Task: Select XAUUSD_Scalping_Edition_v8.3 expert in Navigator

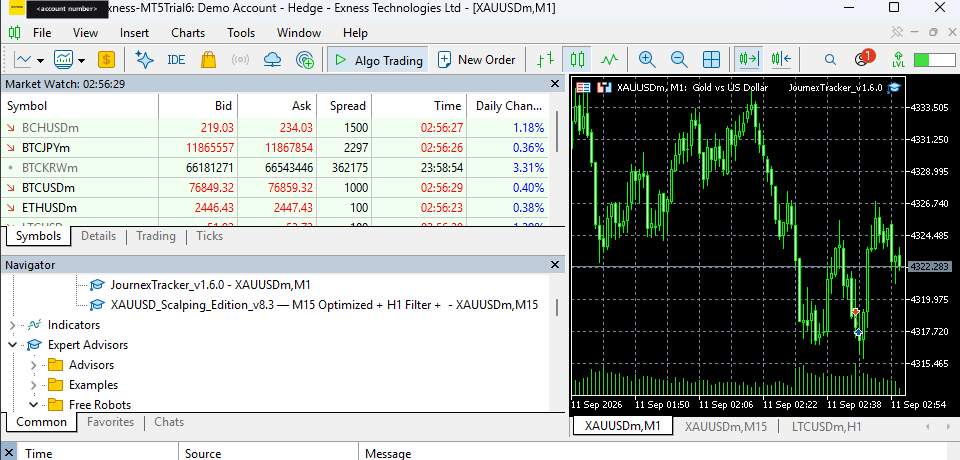Action: pos(324,304)
